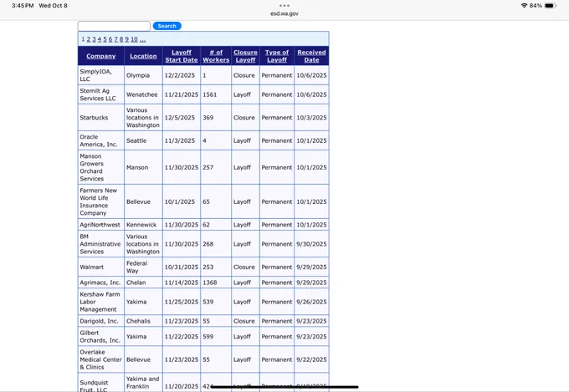Screen dimensions: 569x392
Task: Click the Wenatchee location cell
Action: point(143,94)
